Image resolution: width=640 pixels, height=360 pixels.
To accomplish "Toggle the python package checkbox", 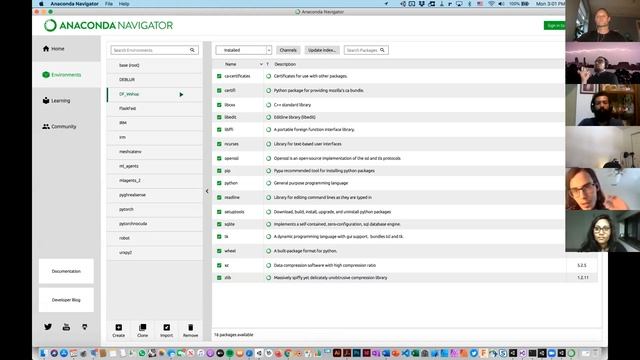I will [x=219, y=183].
